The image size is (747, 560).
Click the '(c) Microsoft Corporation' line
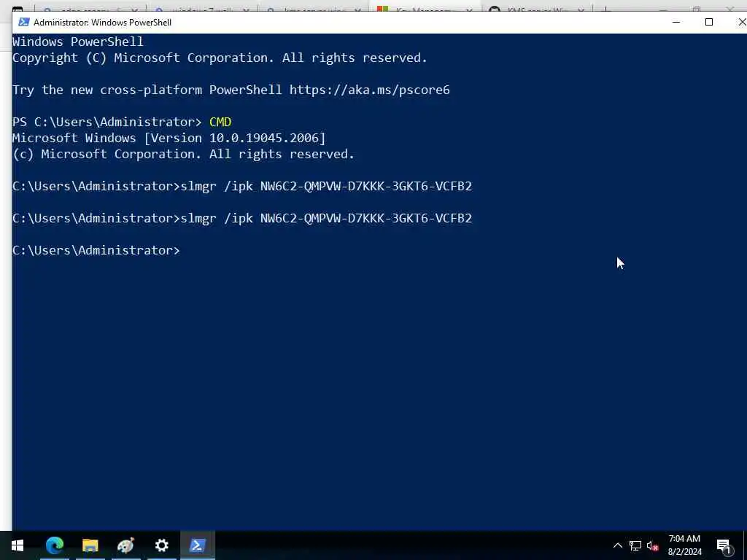[x=183, y=155]
